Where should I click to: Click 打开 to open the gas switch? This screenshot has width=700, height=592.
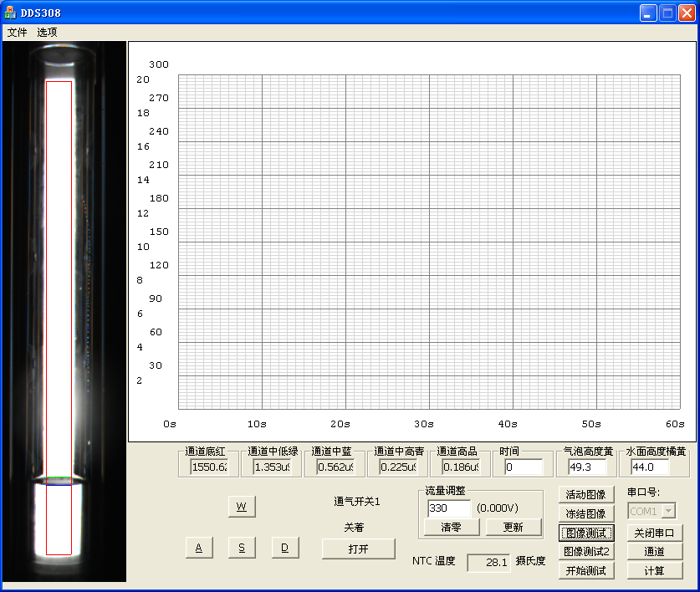click(358, 549)
